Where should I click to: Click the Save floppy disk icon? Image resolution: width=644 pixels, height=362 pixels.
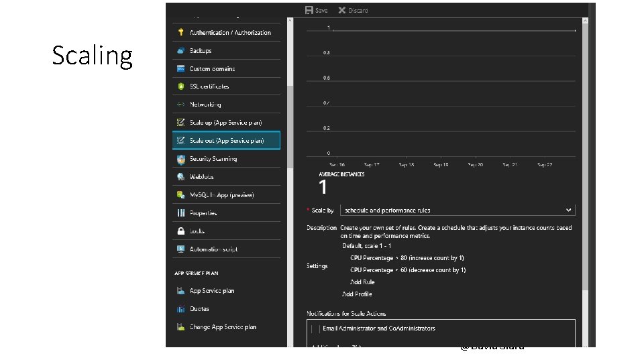[309, 10]
